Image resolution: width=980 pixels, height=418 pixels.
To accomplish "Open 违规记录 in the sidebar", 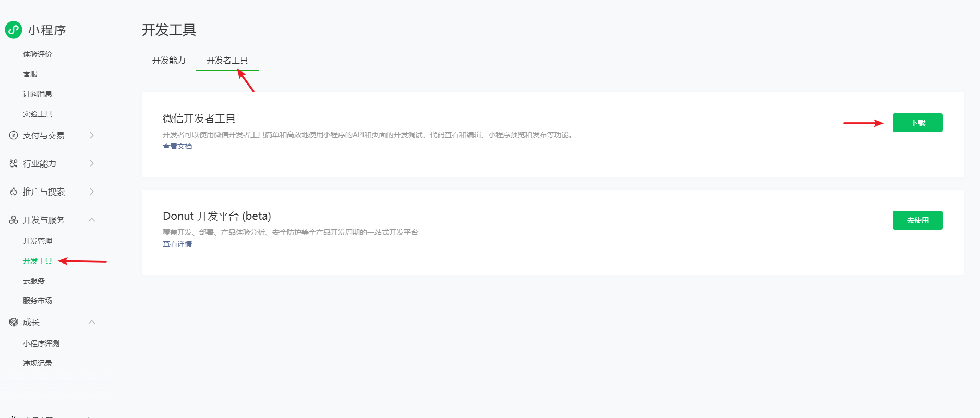I will tap(38, 363).
